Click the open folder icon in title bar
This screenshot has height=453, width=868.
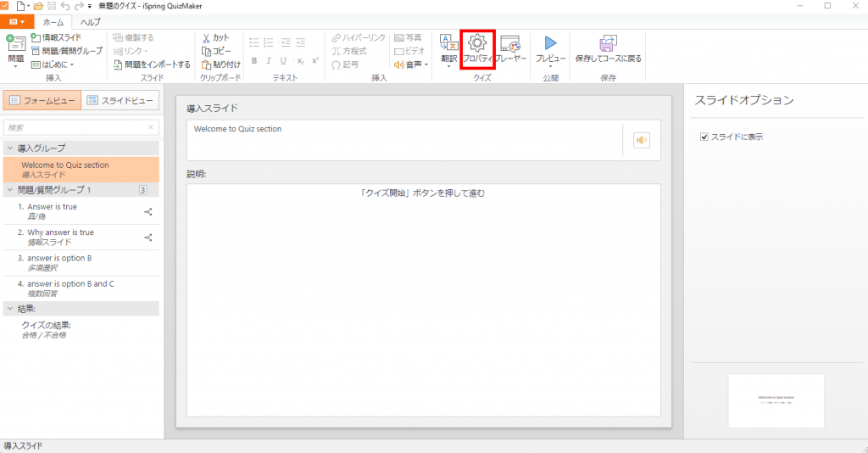38,6
